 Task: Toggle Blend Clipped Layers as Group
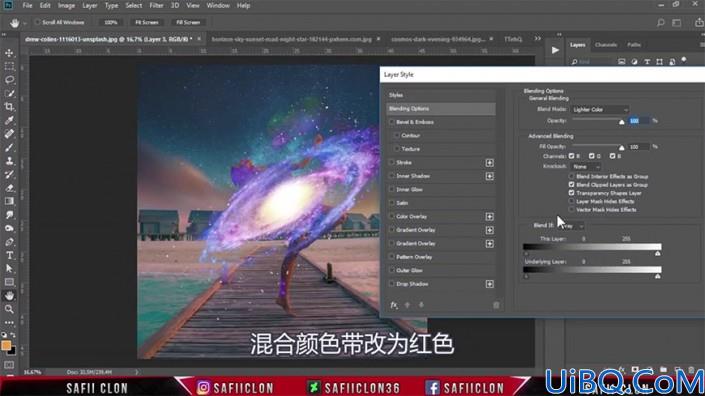571,185
